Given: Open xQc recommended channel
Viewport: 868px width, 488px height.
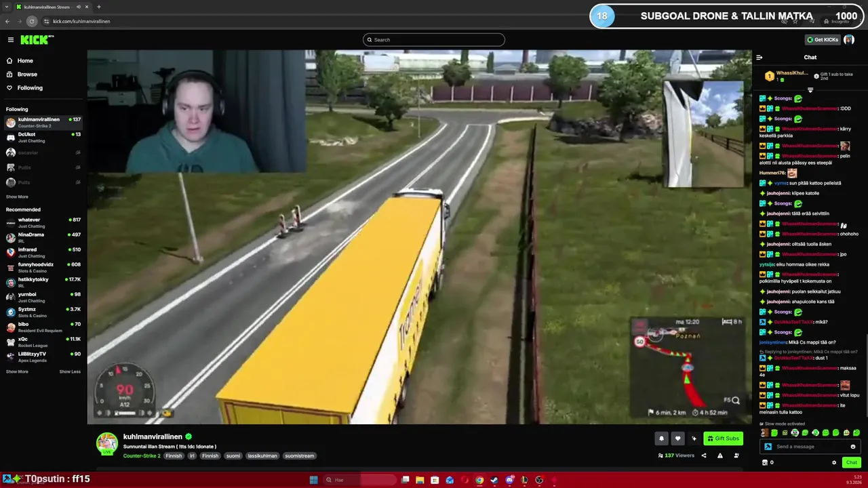Looking at the screenshot, I should (42, 342).
